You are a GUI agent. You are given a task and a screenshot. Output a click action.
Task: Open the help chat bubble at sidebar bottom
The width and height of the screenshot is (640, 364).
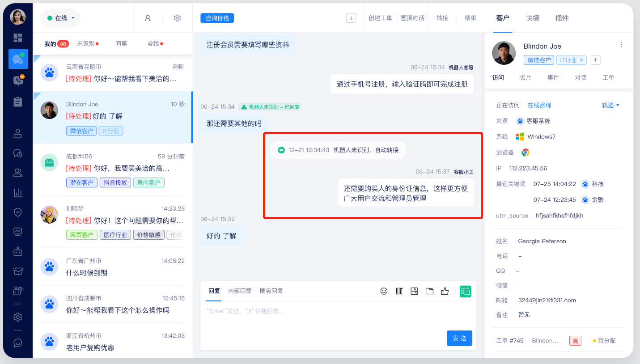(x=18, y=343)
